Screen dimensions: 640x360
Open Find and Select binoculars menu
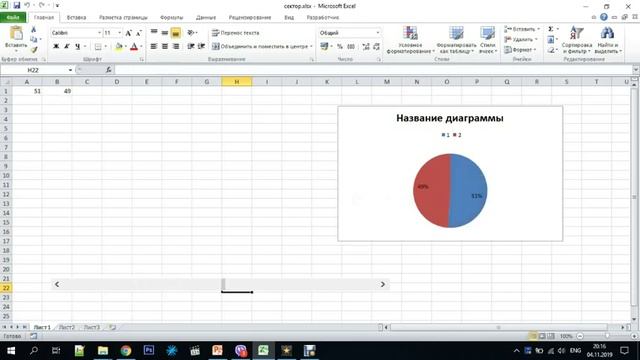pos(608,40)
